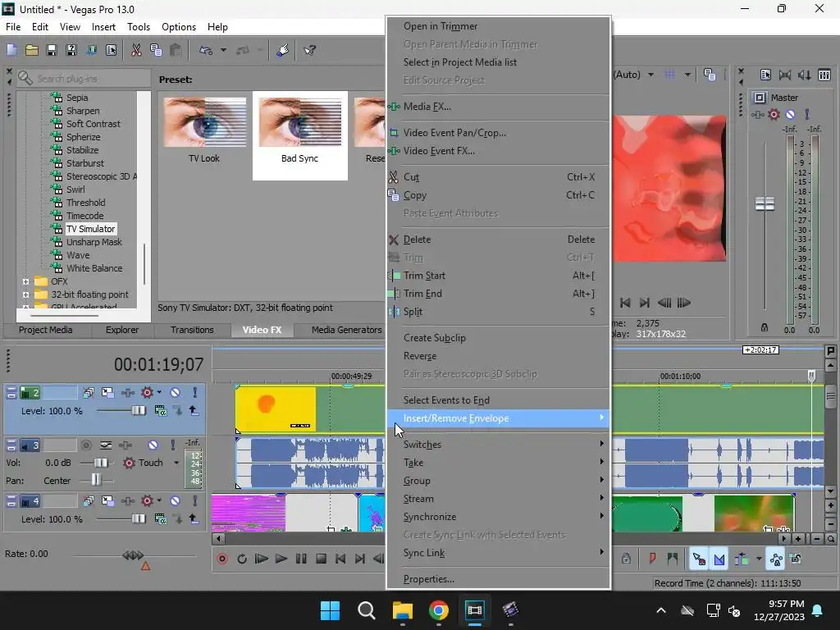Open the preview Overlays grid dropdown arrow
The image size is (840, 630).
point(687,75)
